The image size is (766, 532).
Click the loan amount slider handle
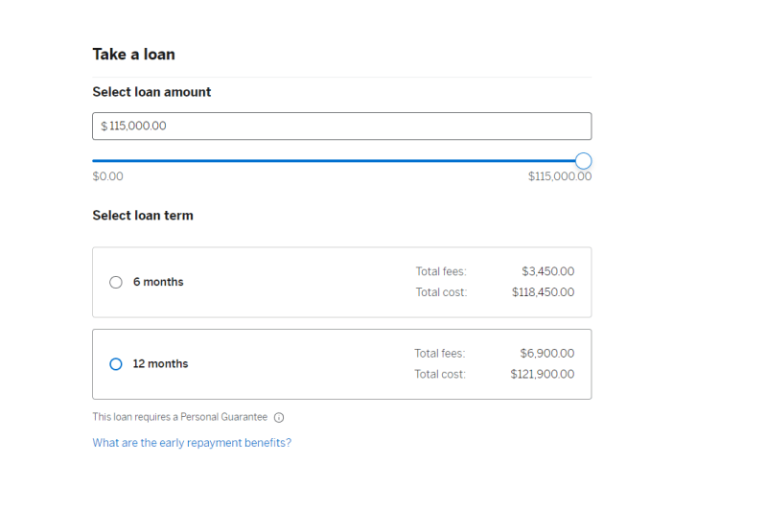click(583, 161)
